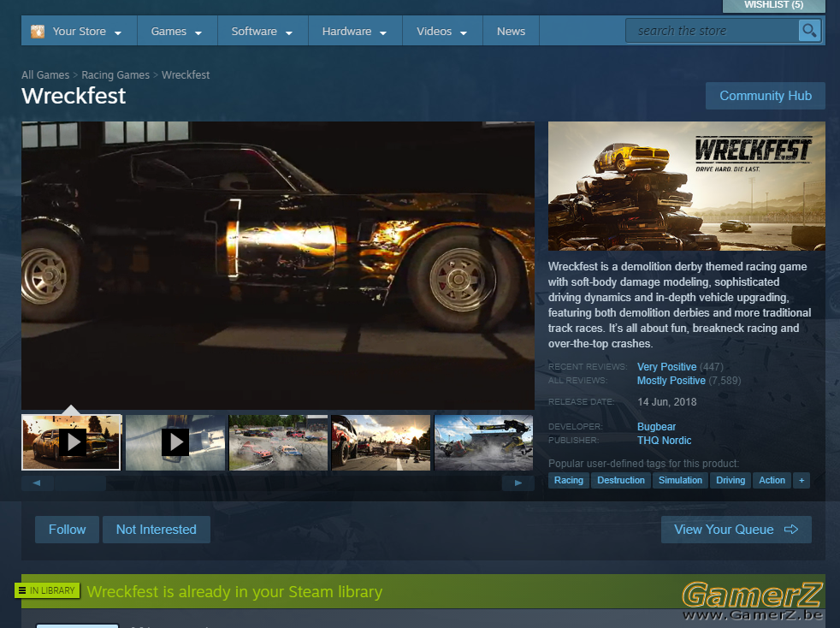Click the Your Store avatar icon
The image size is (840, 628).
pyautogui.click(x=38, y=31)
